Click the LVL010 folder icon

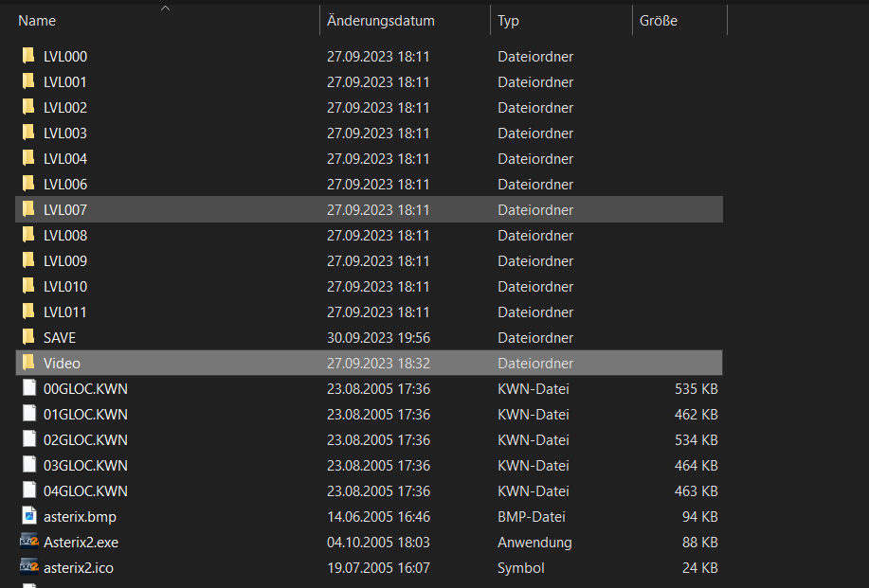click(x=28, y=286)
